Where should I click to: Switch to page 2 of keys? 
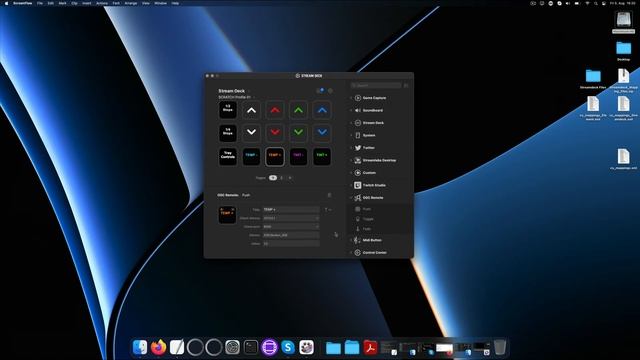click(x=281, y=178)
